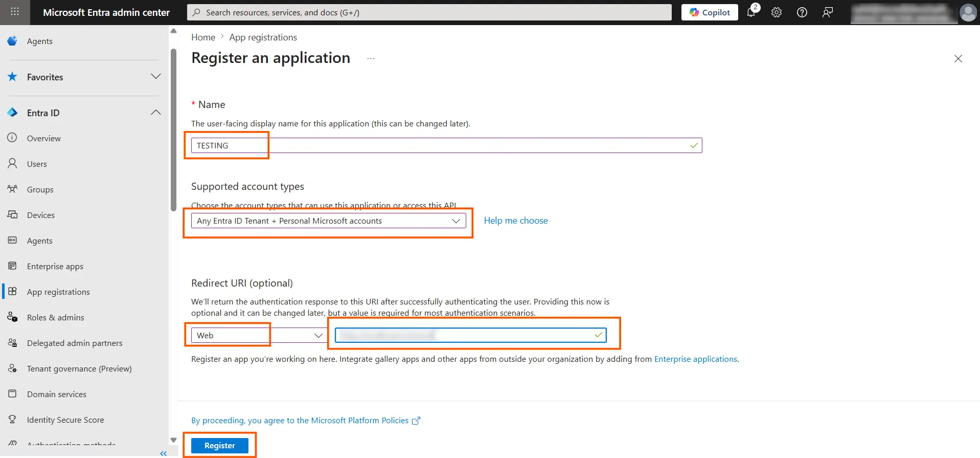Click the Overview info icon
This screenshot has width=980, height=458.
13,138
